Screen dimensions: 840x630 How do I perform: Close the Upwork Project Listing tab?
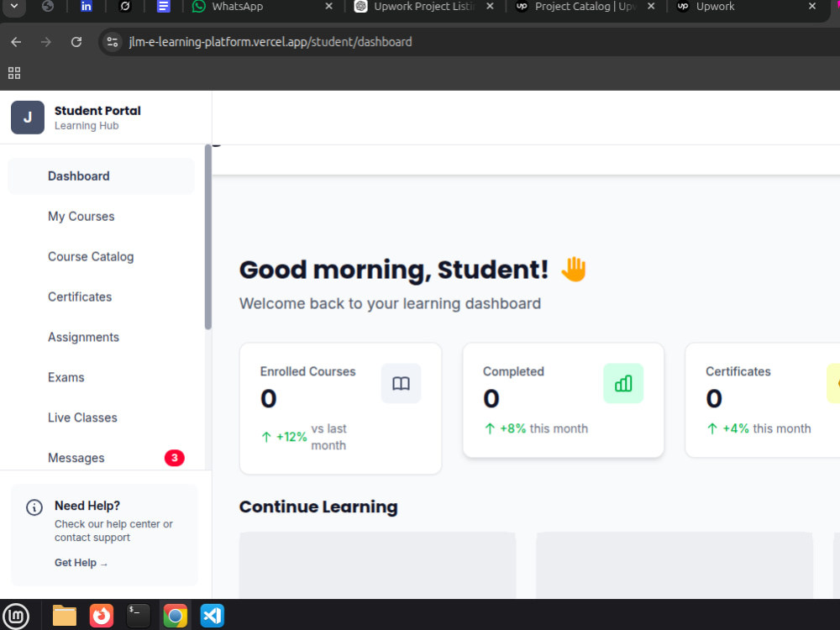coord(490,7)
